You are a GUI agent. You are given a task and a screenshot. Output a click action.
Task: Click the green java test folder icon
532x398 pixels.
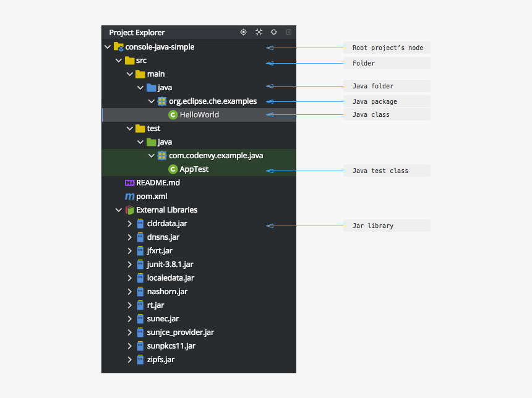coord(152,142)
